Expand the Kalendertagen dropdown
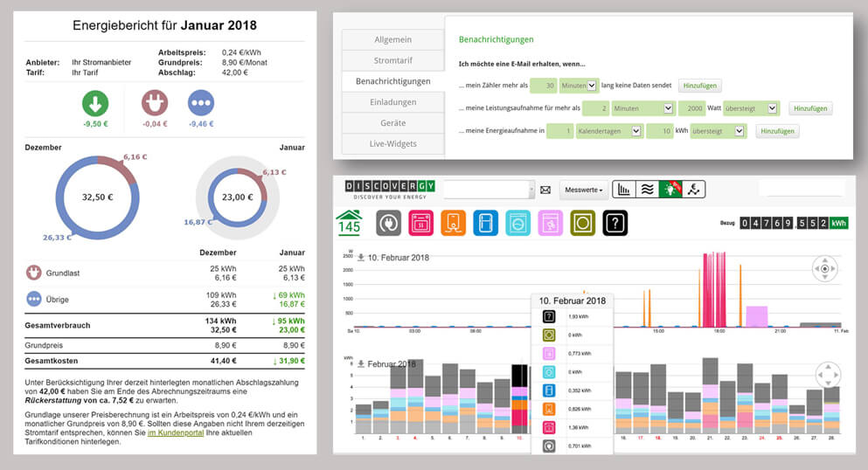This screenshot has height=470, width=868. (608, 131)
